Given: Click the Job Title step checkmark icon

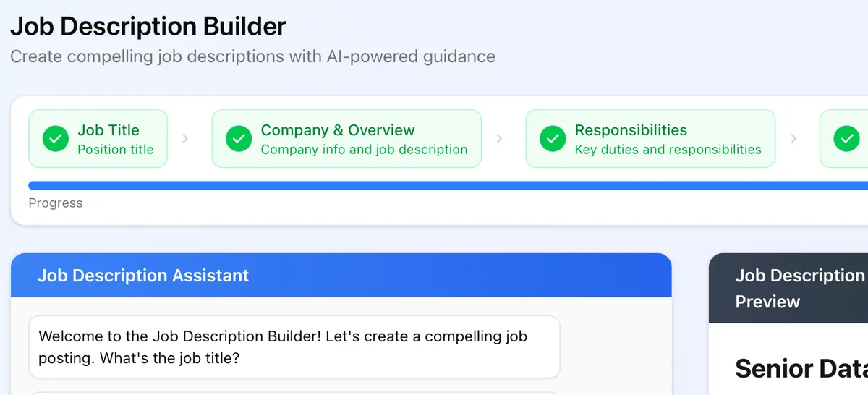Looking at the screenshot, I should tap(55, 139).
